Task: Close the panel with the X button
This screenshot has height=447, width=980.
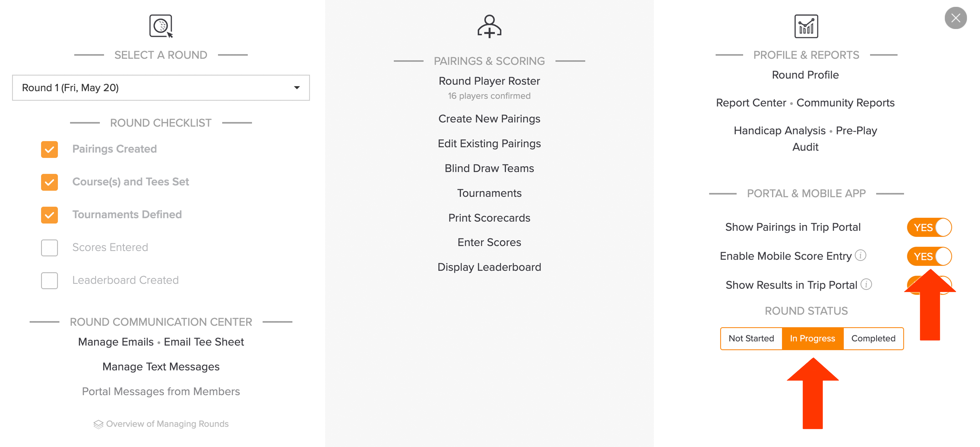Action: click(955, 18)
